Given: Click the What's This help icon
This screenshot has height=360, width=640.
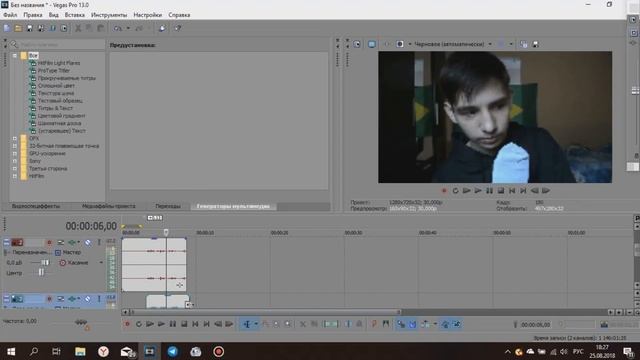Looking at the screenshot, I should pyautogui.click(x=178, y=28).
